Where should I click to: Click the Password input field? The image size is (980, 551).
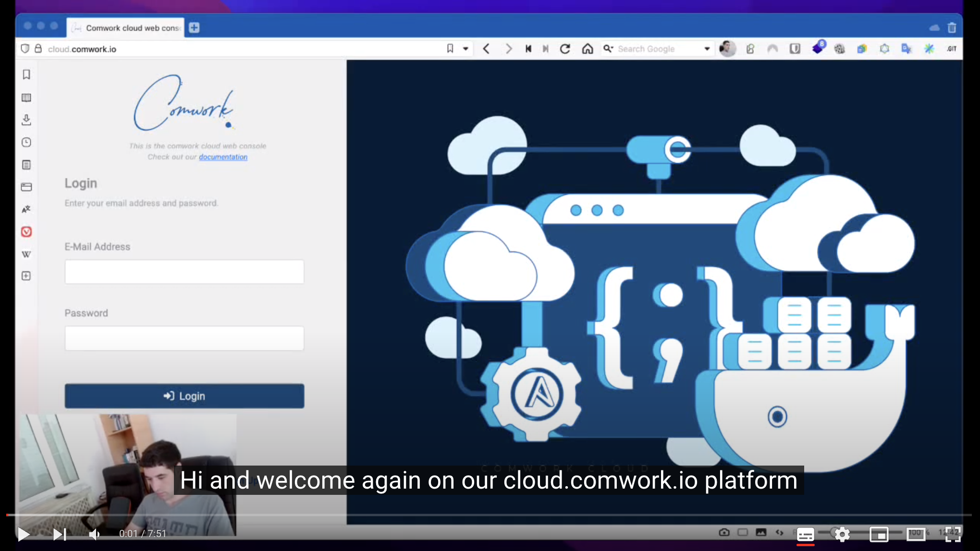pos(184,338)
